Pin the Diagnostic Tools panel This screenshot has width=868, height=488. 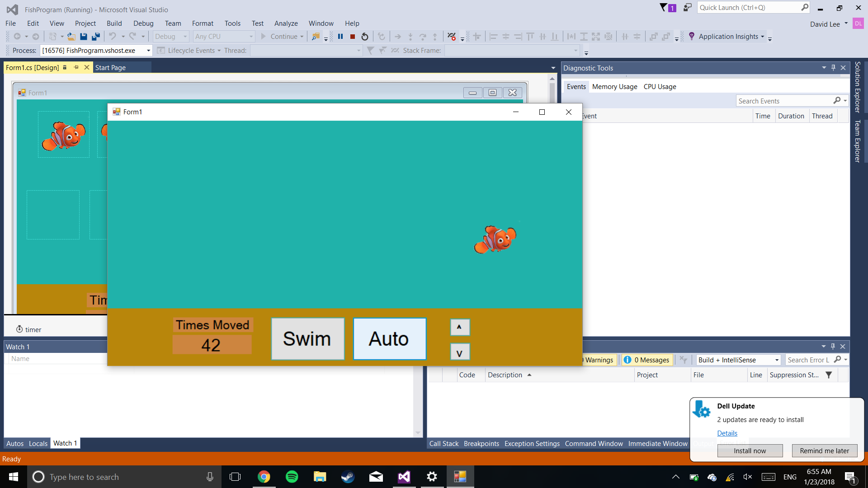[833, 68]
